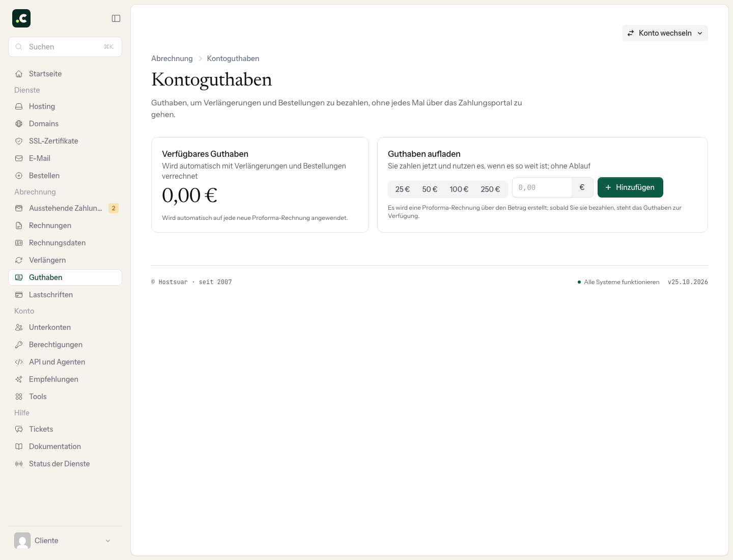Open Tickets in the Hilfe section
Screen dimensions: 733x560
[65, 429]
